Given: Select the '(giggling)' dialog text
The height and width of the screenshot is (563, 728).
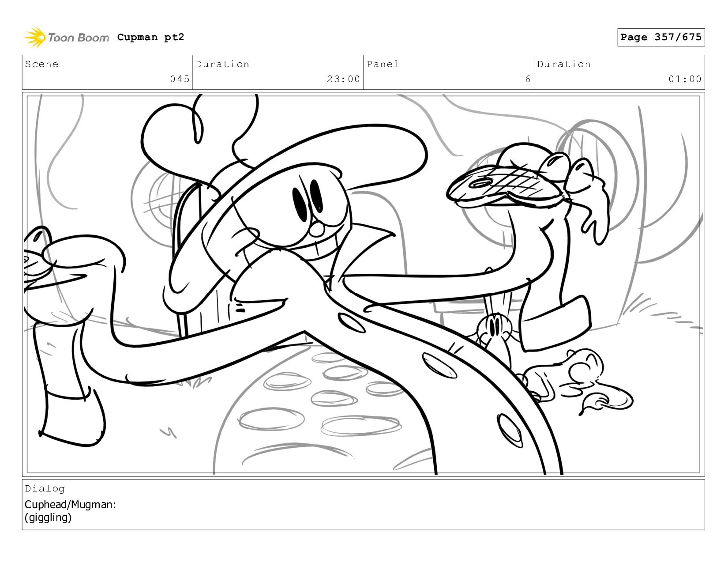Looking at the screenshot, I should click(48, 518).
